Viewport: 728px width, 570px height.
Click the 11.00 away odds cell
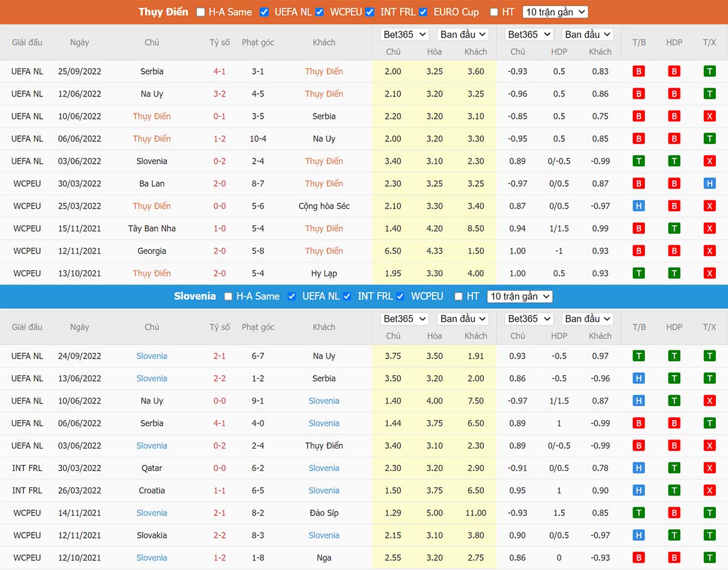tap(476, 513)
